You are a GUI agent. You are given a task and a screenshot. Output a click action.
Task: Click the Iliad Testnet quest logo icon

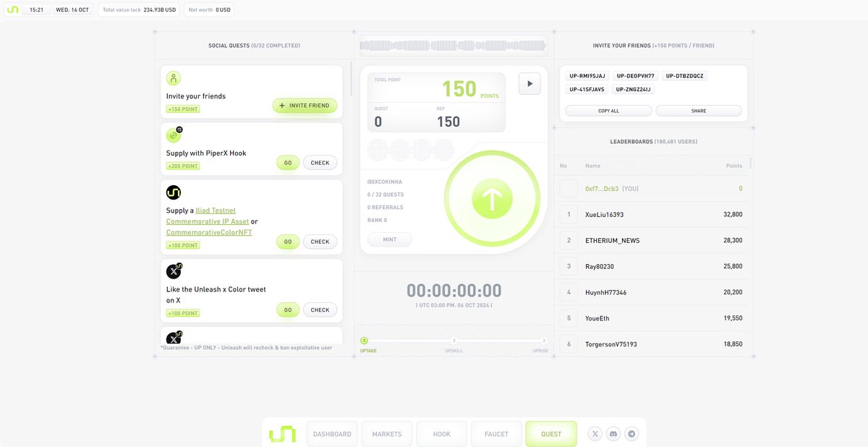[174, 192]
